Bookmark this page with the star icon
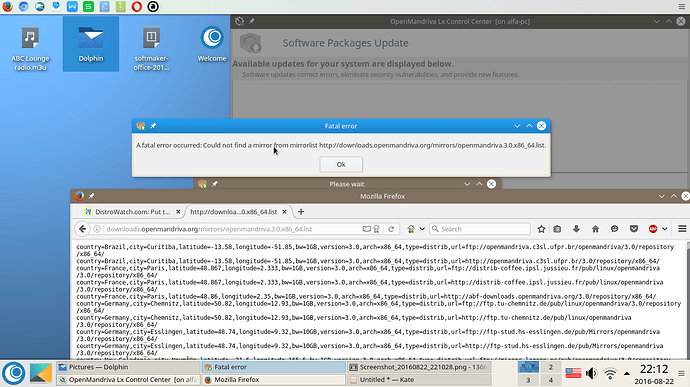690x387 pixels. [x=541, y=229]
